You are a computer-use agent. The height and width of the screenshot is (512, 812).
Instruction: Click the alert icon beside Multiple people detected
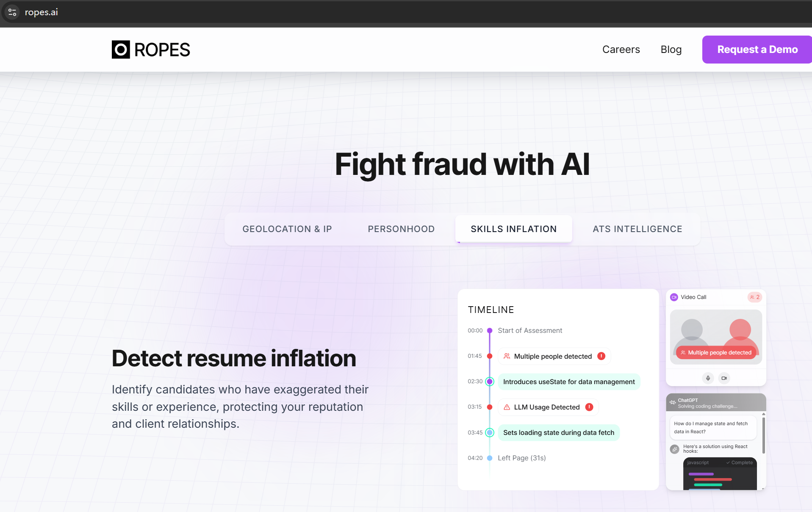pos(601,356)
